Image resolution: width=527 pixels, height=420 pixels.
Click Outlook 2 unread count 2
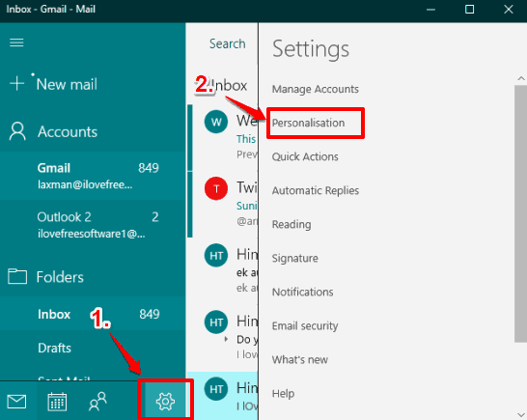(155, 217)
